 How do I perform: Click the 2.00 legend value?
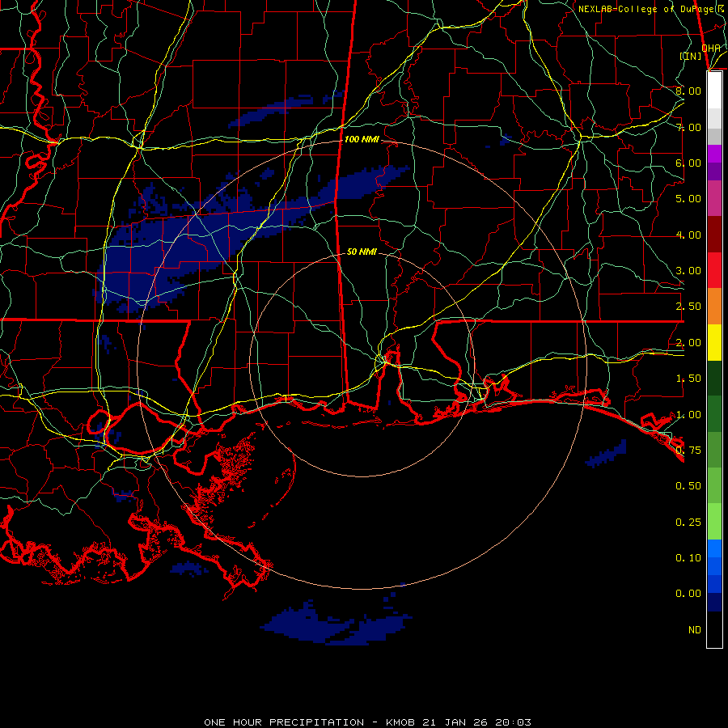tap(688, 343)
